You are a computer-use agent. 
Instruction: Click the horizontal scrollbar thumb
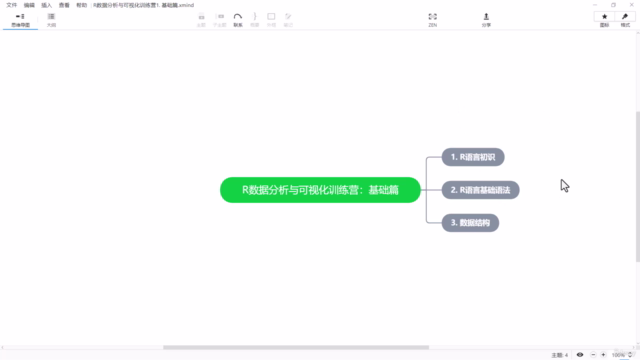click(296, 347)
